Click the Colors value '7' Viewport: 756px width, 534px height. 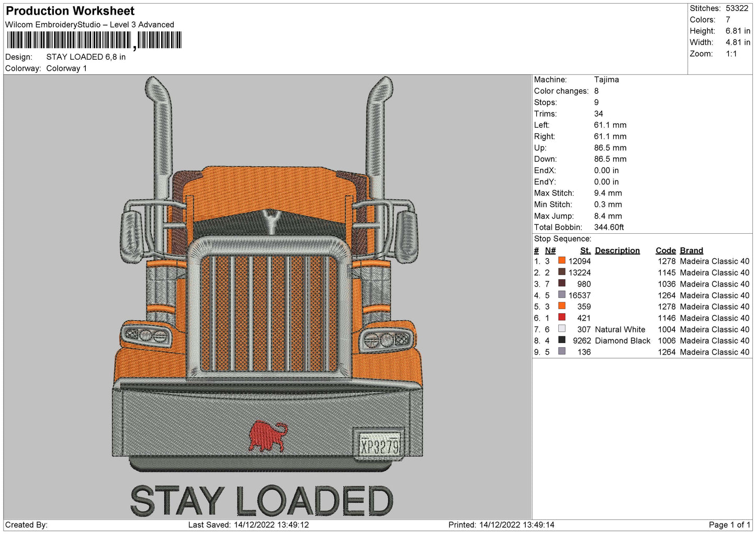(x=728, y=20)
